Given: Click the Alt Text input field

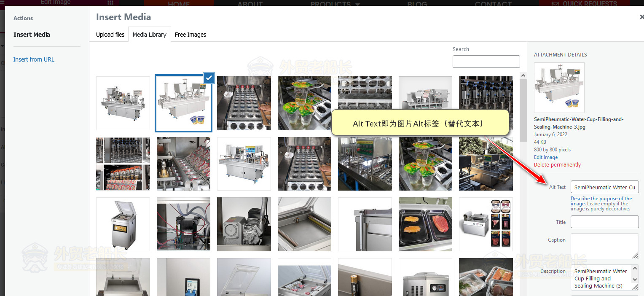Looking at the screenshot, I should click(604, 187).
